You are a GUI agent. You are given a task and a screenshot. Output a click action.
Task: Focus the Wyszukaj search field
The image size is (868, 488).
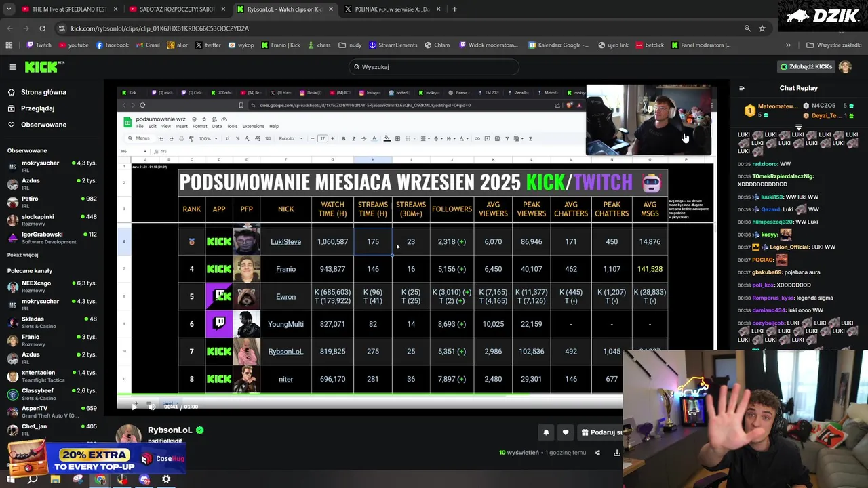(434, 66)
